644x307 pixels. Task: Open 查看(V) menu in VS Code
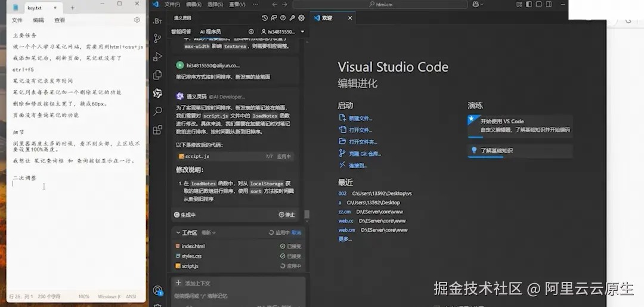pos(237,5)
